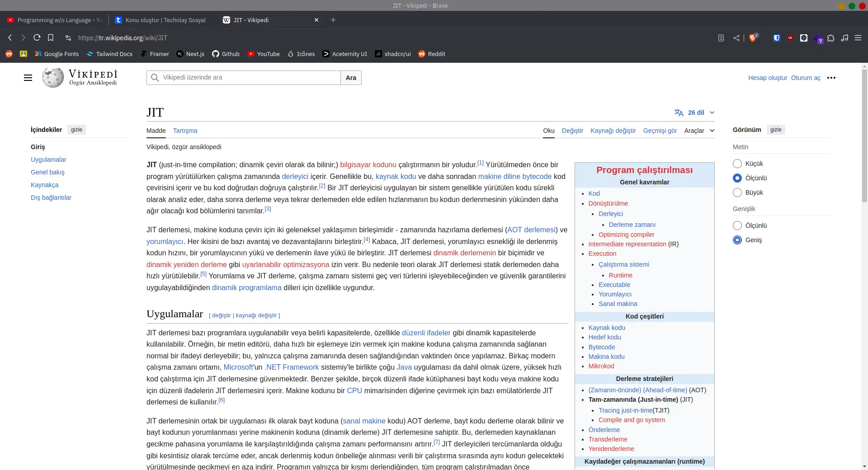Open new tab with plus icon
Screen dimensions: 868x470
coord(333,20)
